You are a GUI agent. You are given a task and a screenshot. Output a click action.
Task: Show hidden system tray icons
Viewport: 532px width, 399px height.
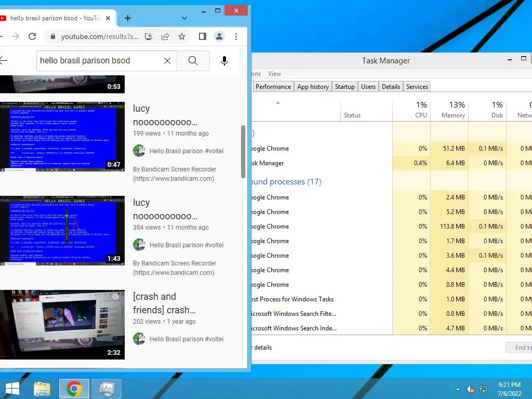pyautogui.click(x=458, y=389)
